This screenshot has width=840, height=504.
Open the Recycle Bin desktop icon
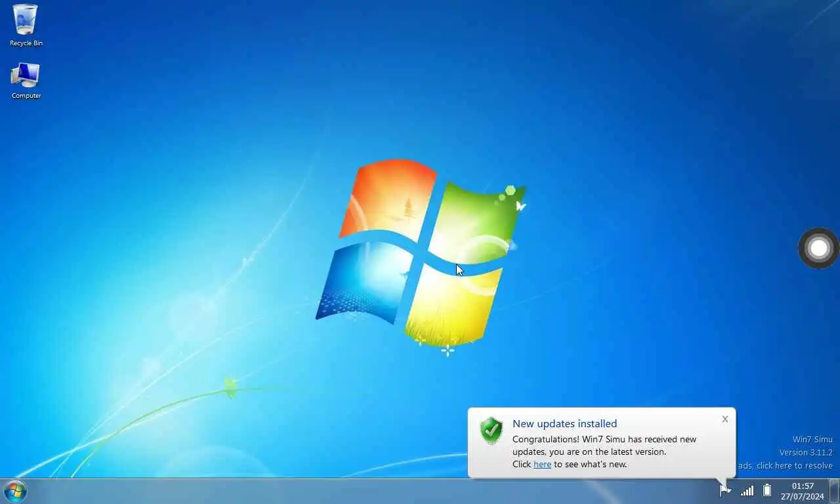point(26,25)
